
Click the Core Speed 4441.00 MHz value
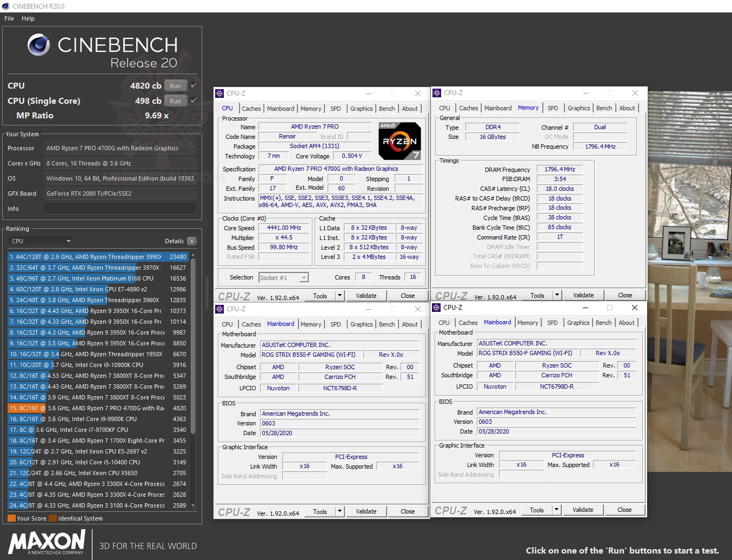coord(284,228)
